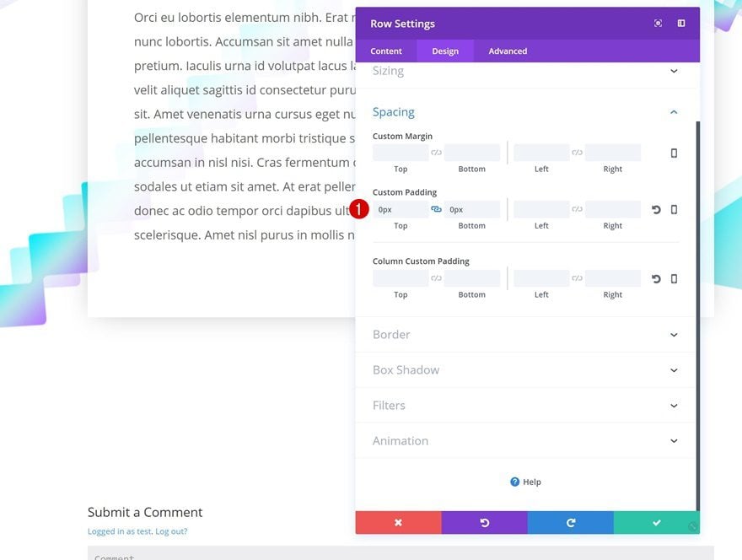Open Column Custom Padding responsive device icon

point(674,279)
